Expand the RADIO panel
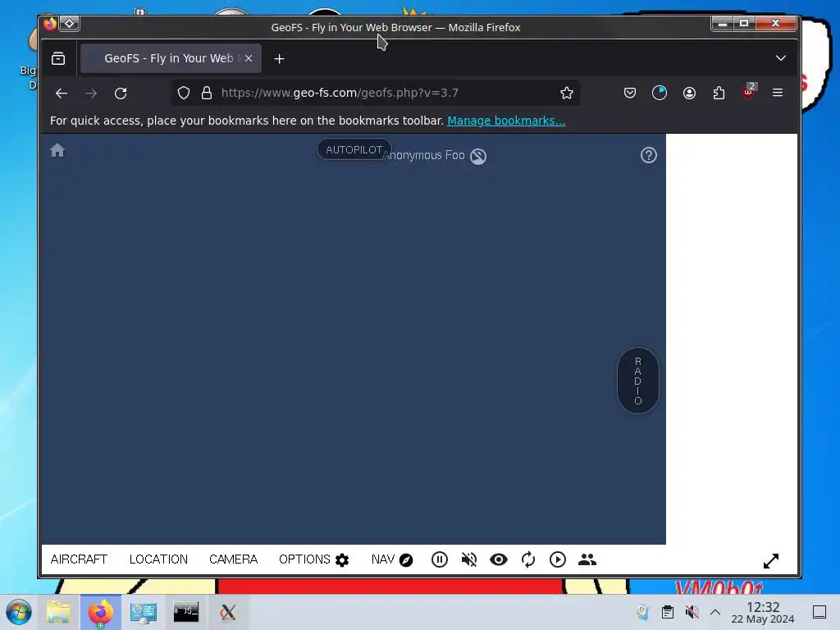840x630 pixels. (x=637, y=381)
